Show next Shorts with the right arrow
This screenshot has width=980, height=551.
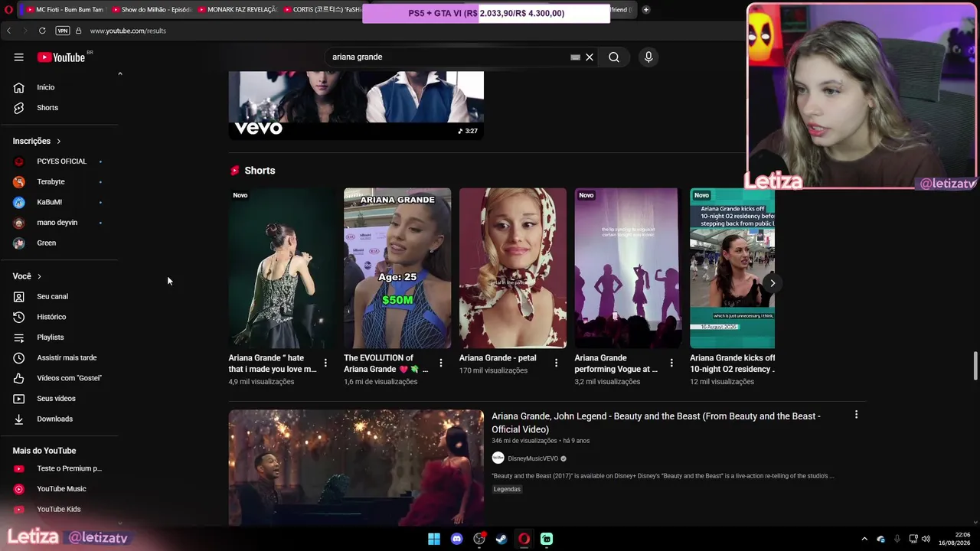point(773,283)
